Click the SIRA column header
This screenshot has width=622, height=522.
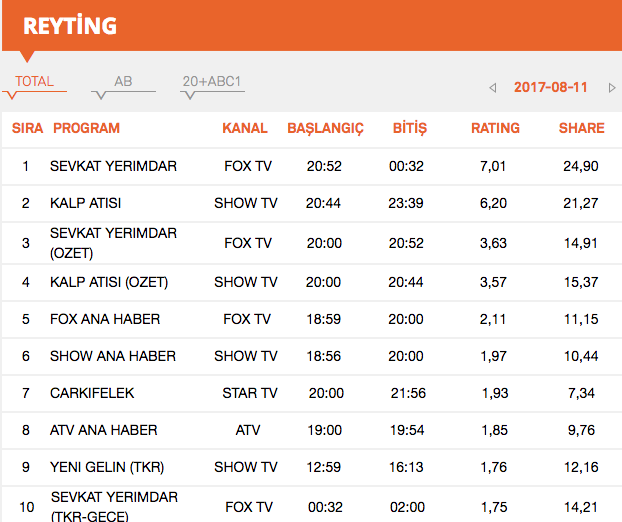(x=27, y=128)
